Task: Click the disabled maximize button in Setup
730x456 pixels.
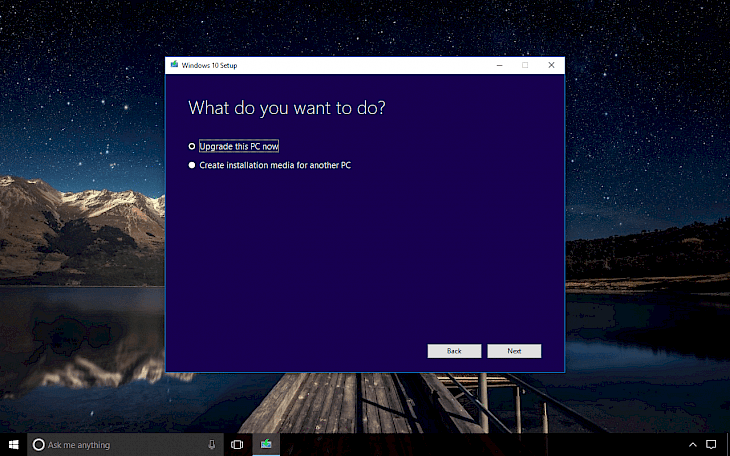Action: 525,65
